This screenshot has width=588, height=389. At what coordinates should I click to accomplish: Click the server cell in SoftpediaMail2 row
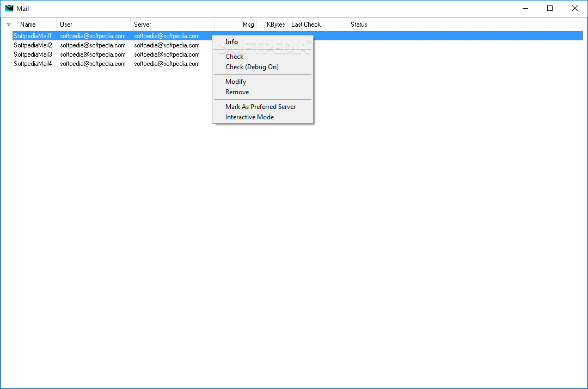(167, 45)
